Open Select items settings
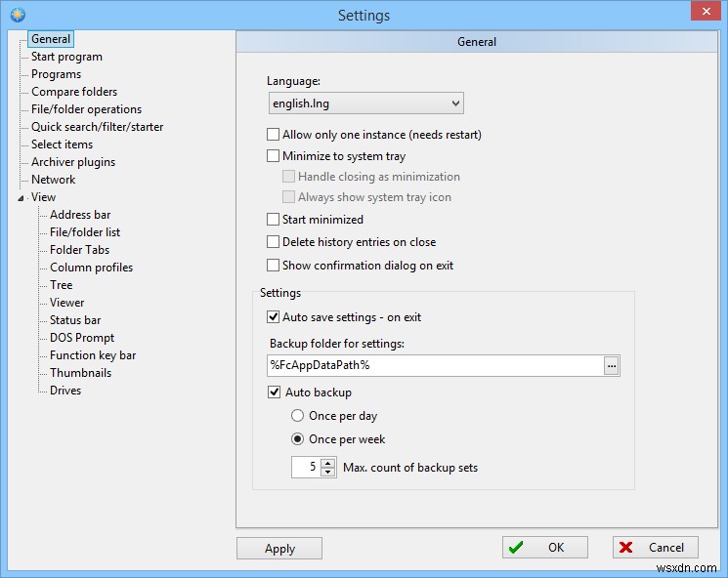 pos(62,144)
